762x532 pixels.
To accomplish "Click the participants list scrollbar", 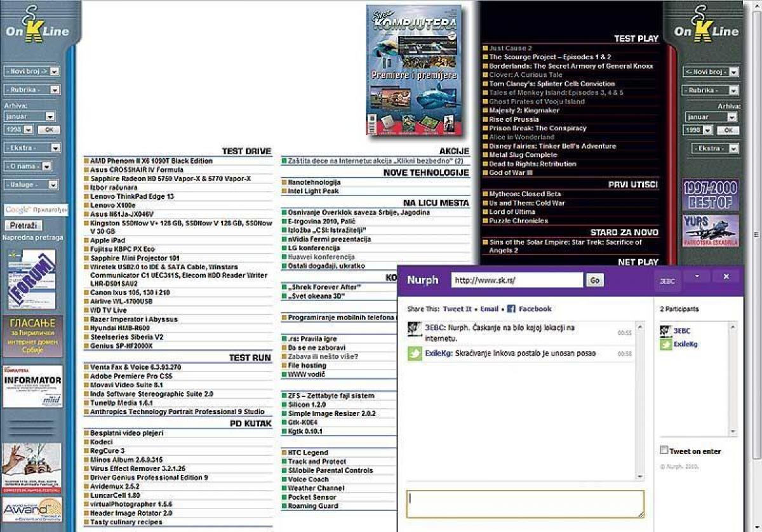I will tap(734, 378).
